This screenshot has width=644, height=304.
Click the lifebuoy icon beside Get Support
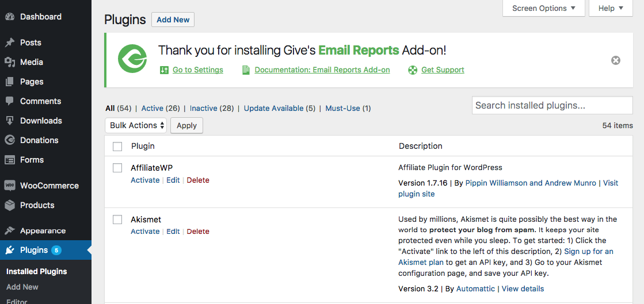point(413,70)
